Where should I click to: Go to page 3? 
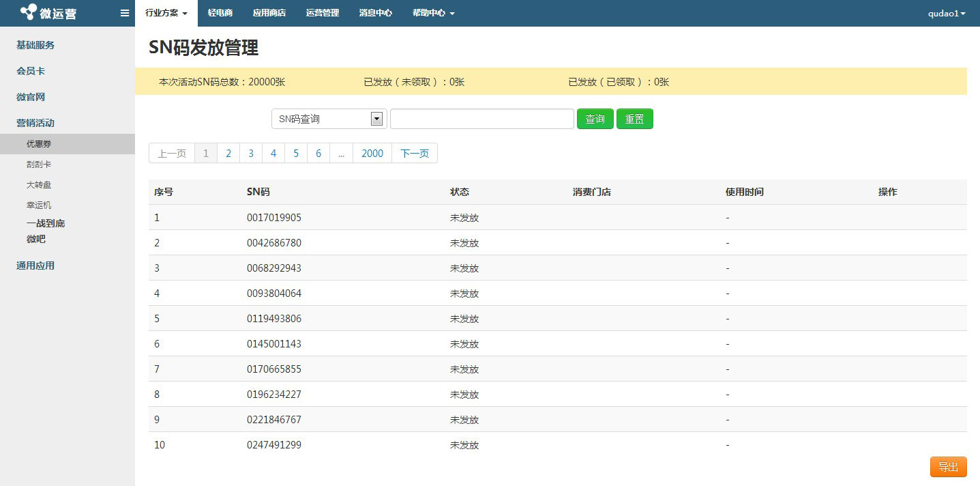pos(251,153)
